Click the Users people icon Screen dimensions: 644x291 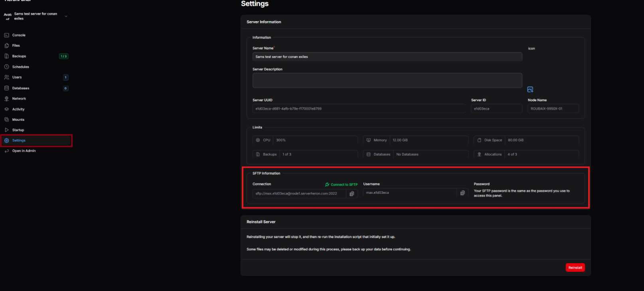pyautogui.click(x=7, y=77)
